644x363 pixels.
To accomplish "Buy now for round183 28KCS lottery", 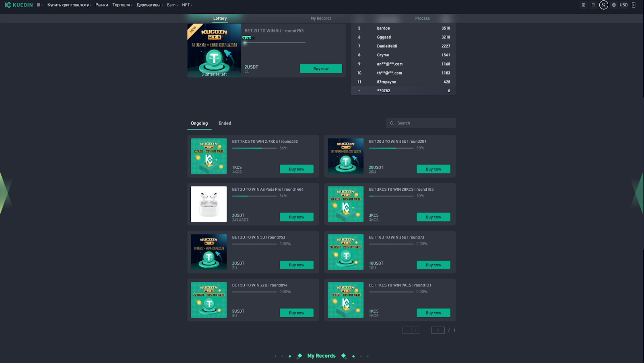I will 433,217.
